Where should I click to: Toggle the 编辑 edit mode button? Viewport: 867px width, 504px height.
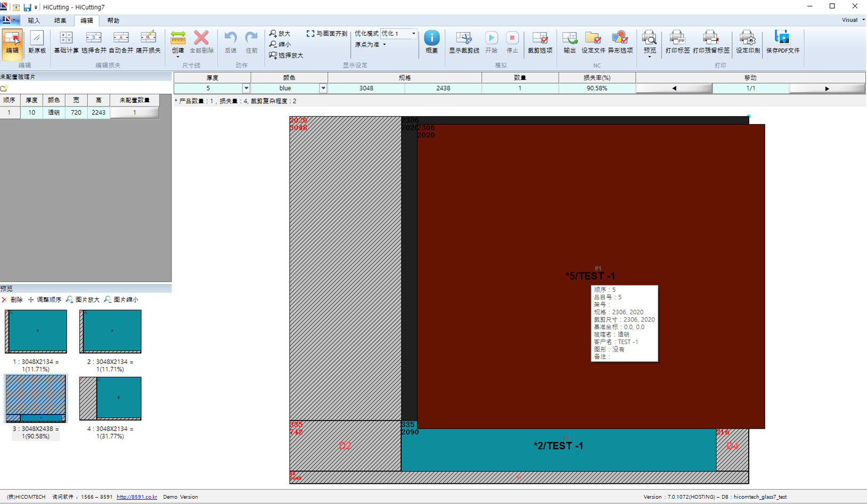[12, 42]
